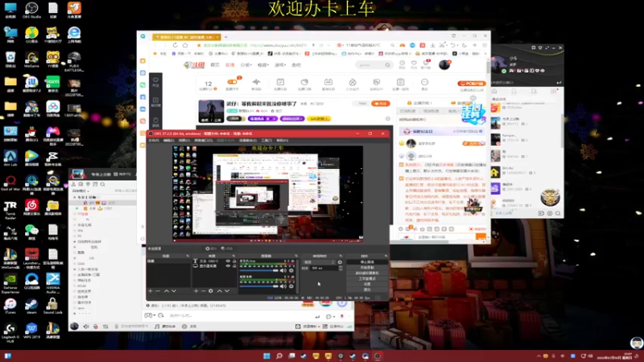Image resolution: width=644 pixels, height=362 pixels.
Task: Open Aim Lab desktop shortcut
Action: 10,158
